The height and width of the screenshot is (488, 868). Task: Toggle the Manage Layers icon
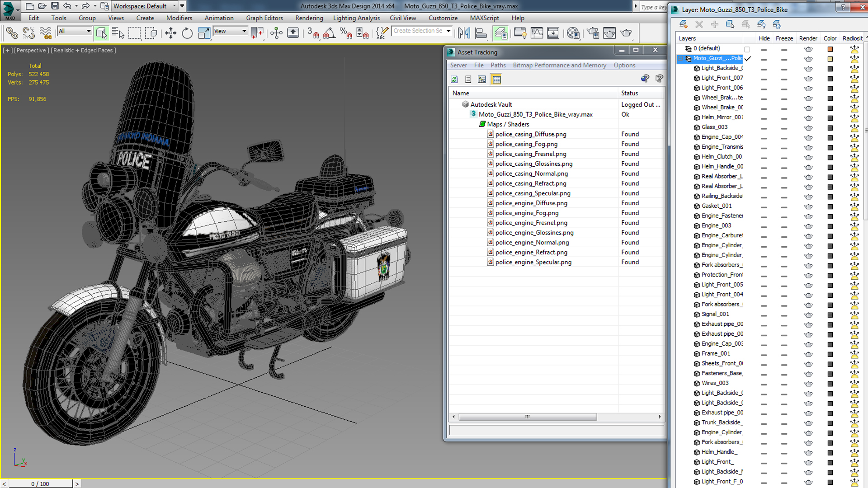(x=500, y=33)
